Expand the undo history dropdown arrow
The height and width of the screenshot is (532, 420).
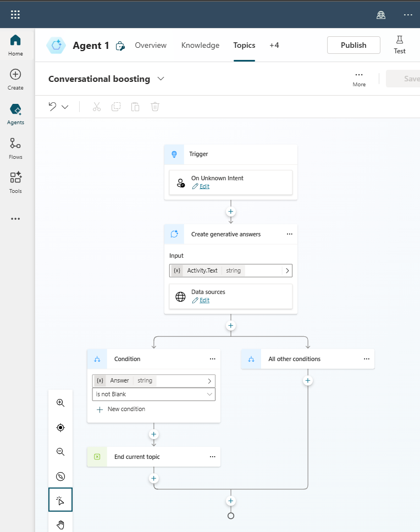click(x=65, y=107)
